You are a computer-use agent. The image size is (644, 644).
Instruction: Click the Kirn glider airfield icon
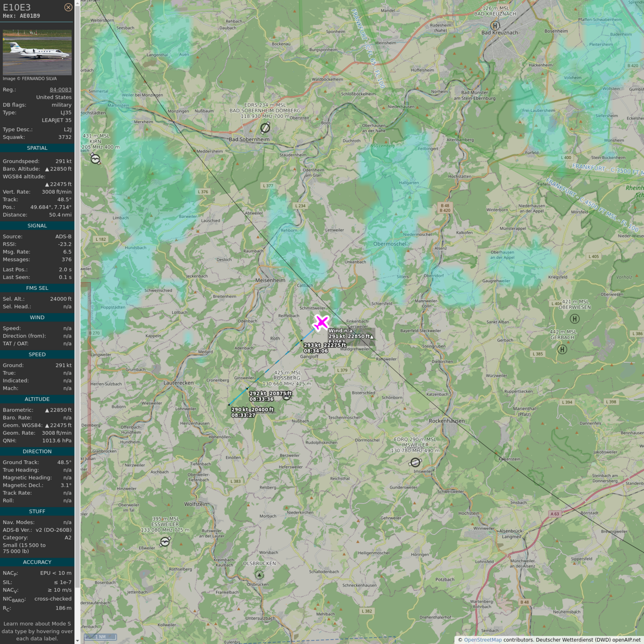(x=95, y=159)
